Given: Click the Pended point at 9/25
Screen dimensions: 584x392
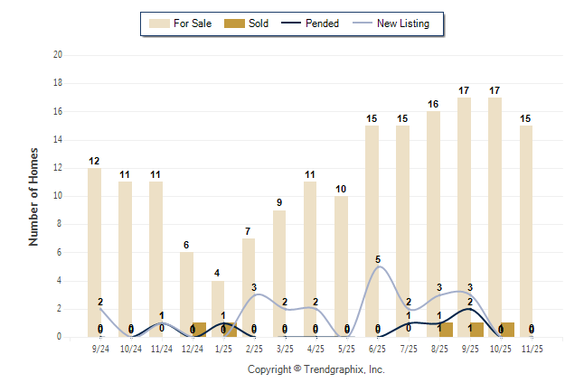Looking at the screenshot, I should coord(470,309).
